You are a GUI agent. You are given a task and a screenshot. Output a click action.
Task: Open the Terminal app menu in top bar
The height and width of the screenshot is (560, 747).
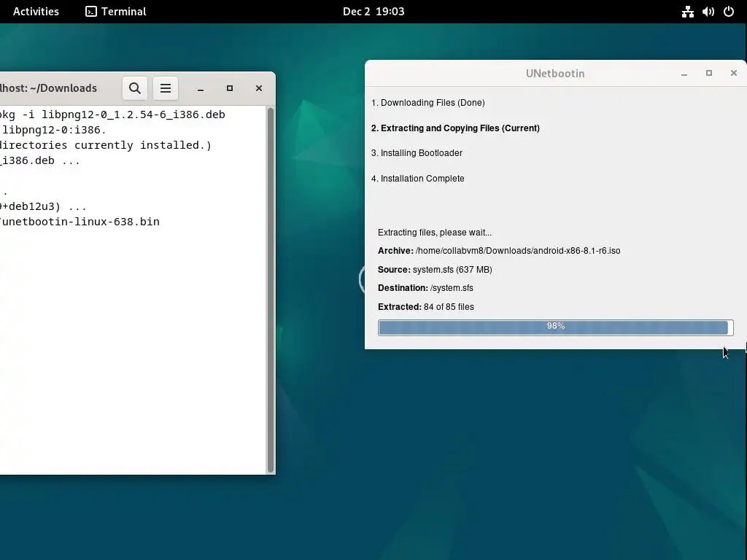tap(116, 12)
